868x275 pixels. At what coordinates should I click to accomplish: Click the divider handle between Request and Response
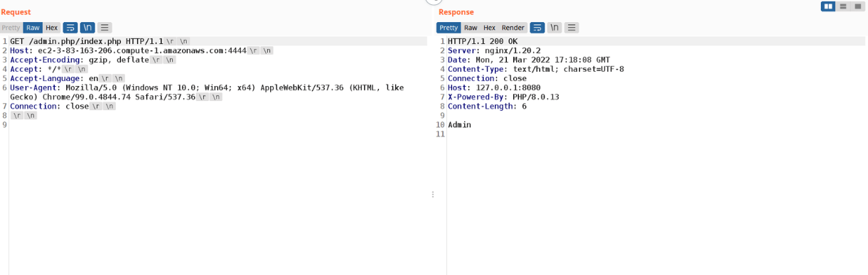coord(432,194)
